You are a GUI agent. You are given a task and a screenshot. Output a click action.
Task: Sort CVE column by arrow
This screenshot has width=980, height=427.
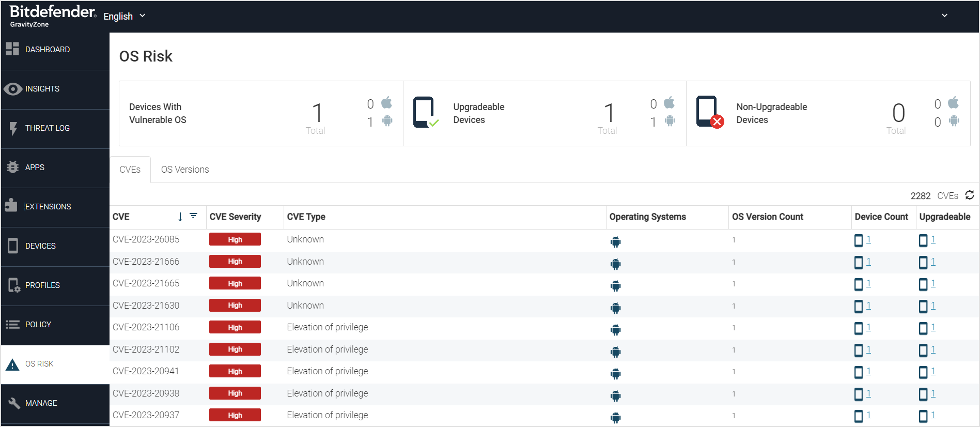[180, 217]
